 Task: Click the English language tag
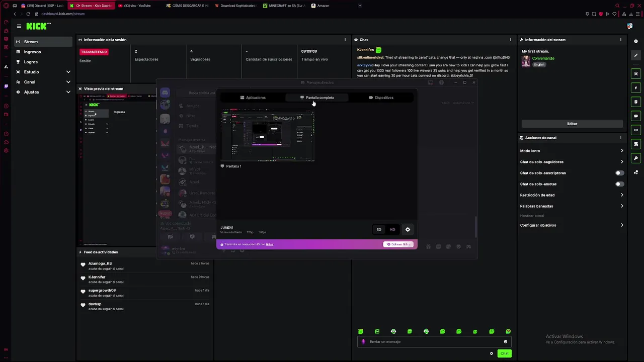539,65
